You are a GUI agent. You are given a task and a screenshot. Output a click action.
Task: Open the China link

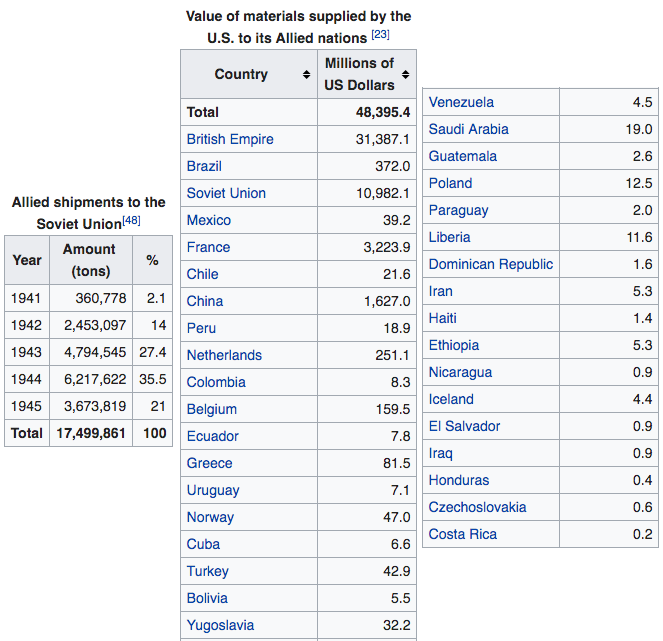click(205, 301)
